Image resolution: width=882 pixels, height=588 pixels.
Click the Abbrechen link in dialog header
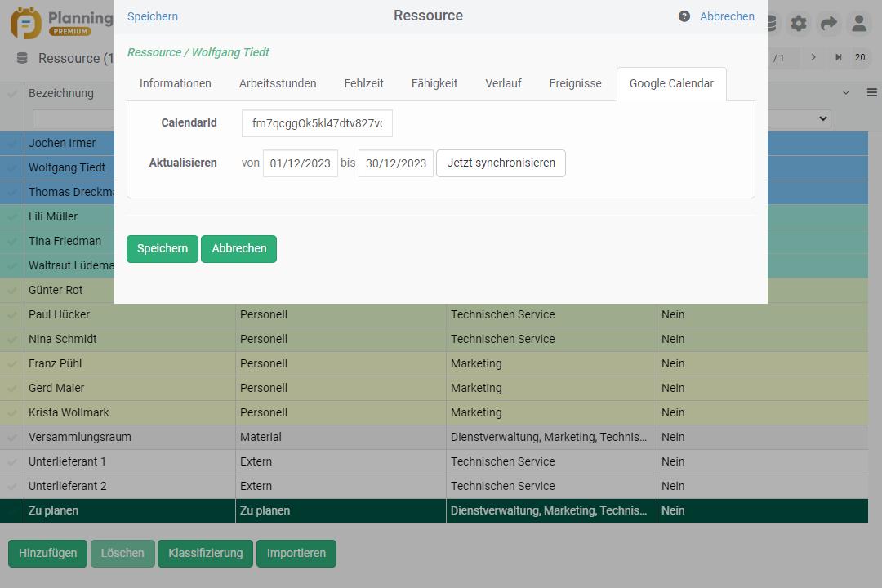point(727,16)
